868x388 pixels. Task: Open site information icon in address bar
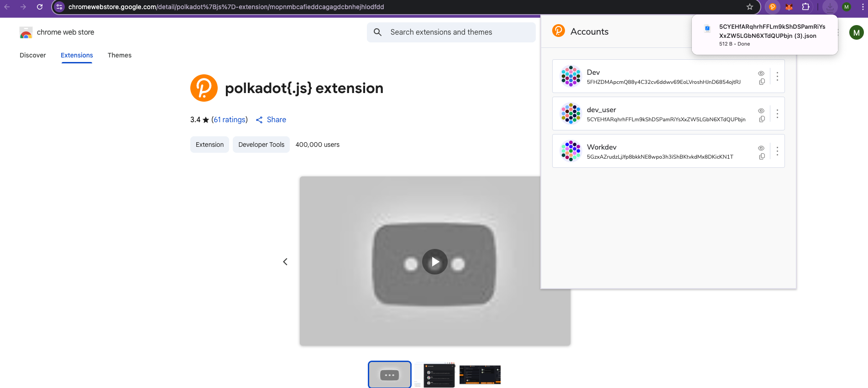59,7
